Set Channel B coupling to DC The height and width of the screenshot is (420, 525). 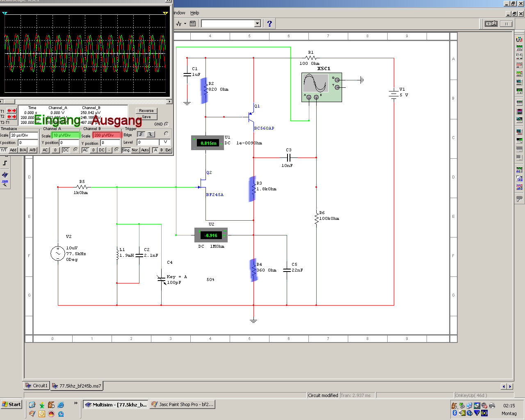[x=101, y=150]
